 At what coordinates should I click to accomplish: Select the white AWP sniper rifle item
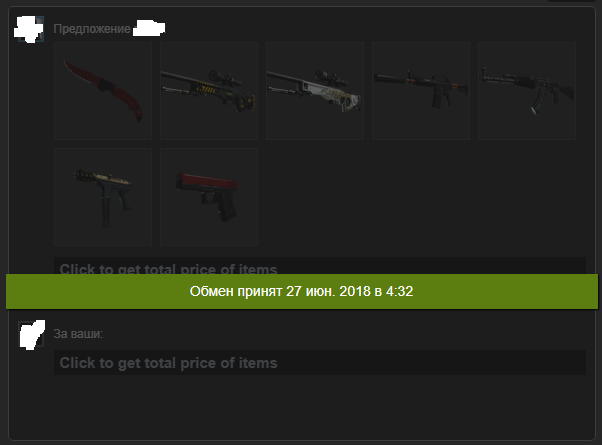pos(315,91)
